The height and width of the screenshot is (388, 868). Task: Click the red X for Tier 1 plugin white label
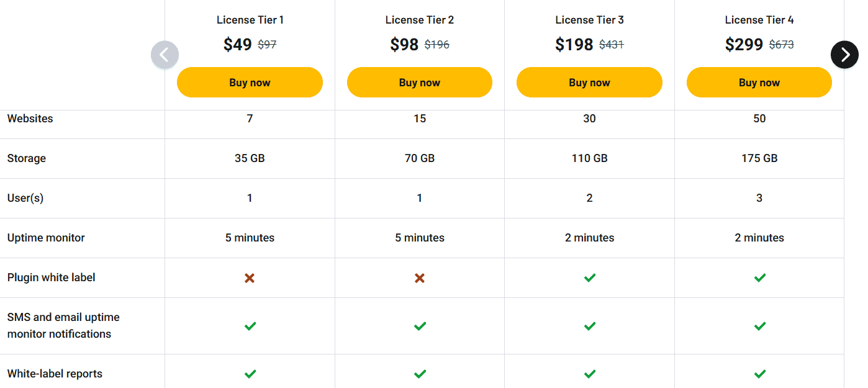click(250, 278)
